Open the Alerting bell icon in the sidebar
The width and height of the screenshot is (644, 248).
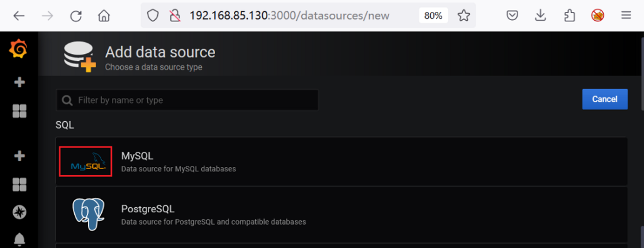(x=19, y=239)
